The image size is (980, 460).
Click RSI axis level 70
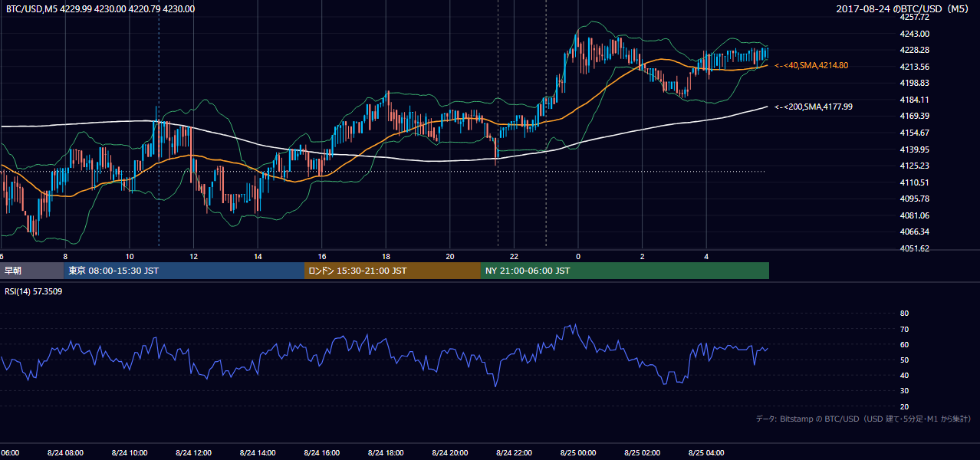coord(904,330)
